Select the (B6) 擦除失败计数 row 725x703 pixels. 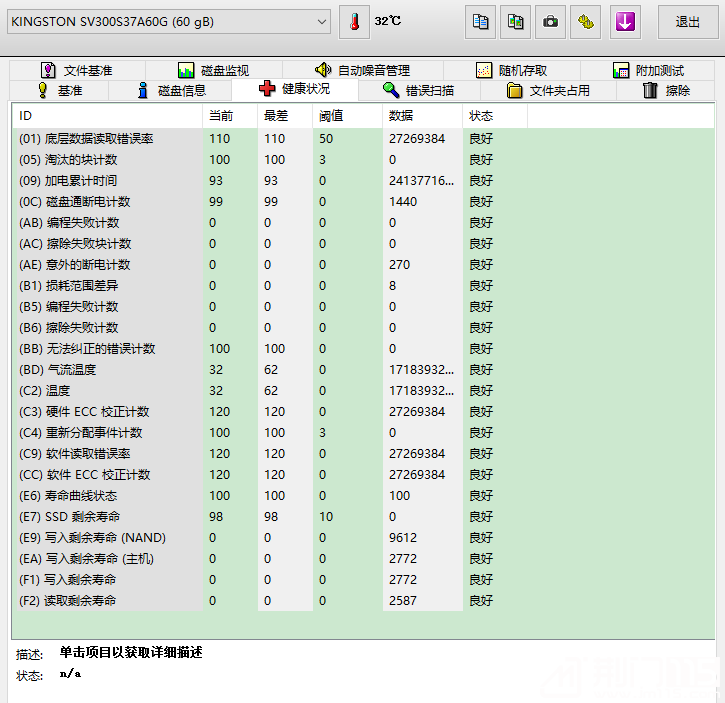(x=363, y=327)
